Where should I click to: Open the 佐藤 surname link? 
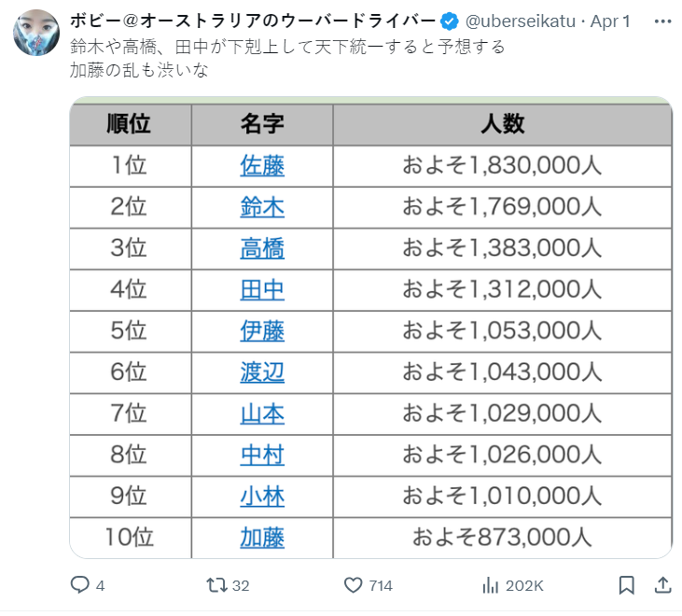[x=262, y=166]
